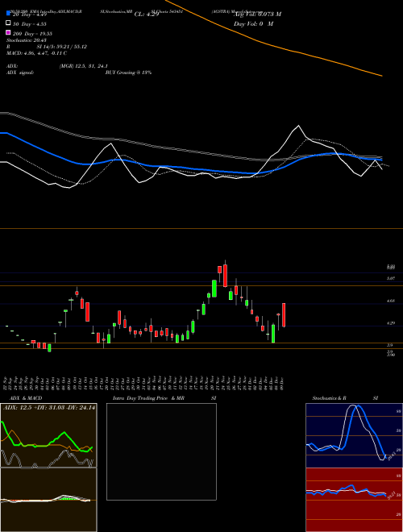The height and width of the screenshot is (532, 403).
Task: Open the blue Stochastics chart panel
Action: (x=354, y=435)
